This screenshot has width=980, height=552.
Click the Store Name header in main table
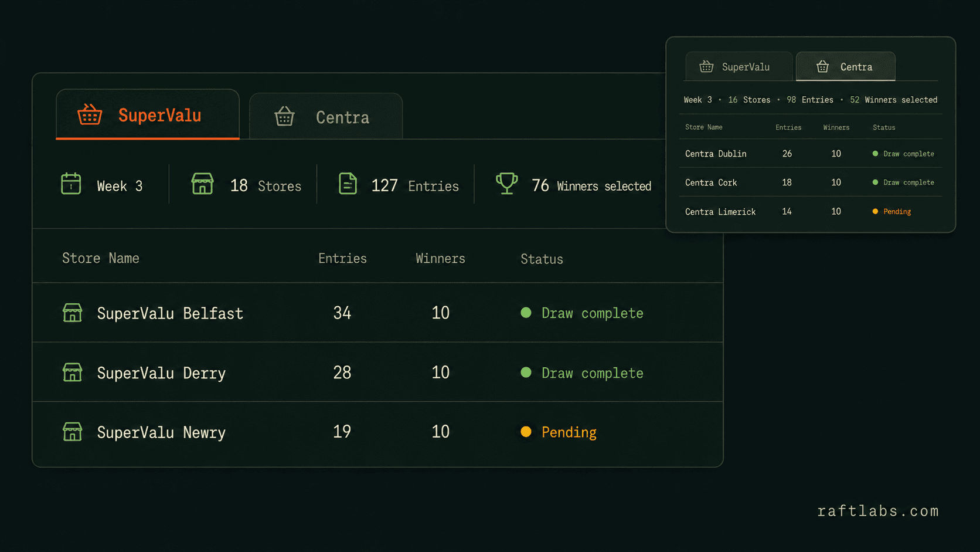click(x=101, y=258)
